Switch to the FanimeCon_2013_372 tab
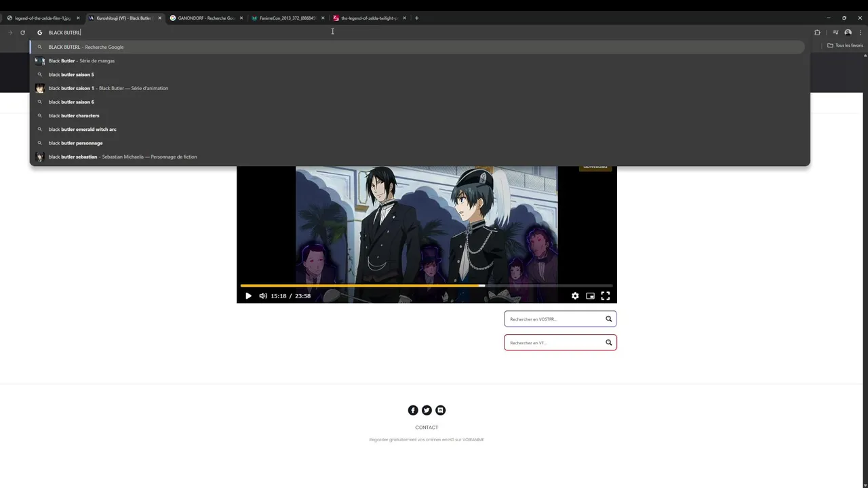The width and height of the screenshot is (868, 488). point(288,18)
